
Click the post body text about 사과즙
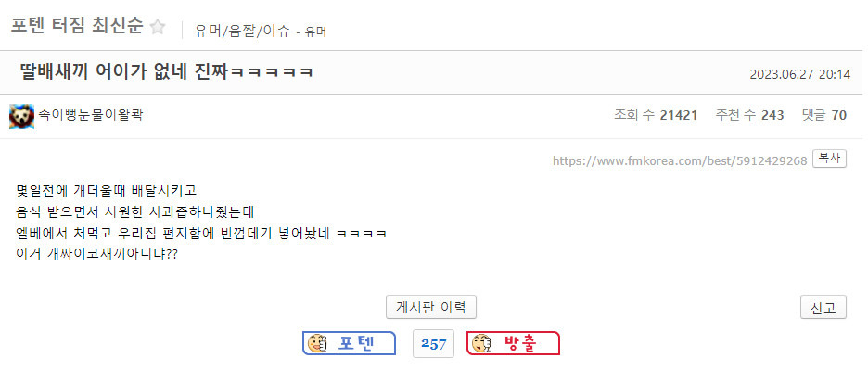coord(135,212)
